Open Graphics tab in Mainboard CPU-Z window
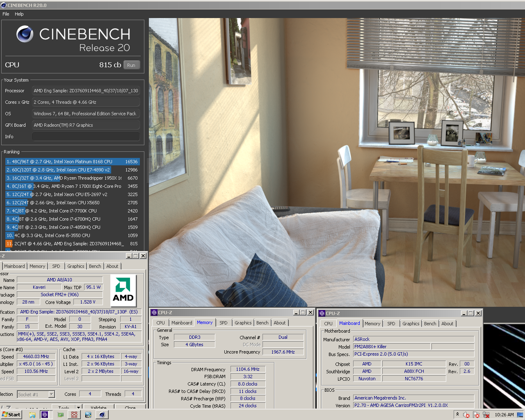Viewport: 525px width, 420px height. [411, 324]
